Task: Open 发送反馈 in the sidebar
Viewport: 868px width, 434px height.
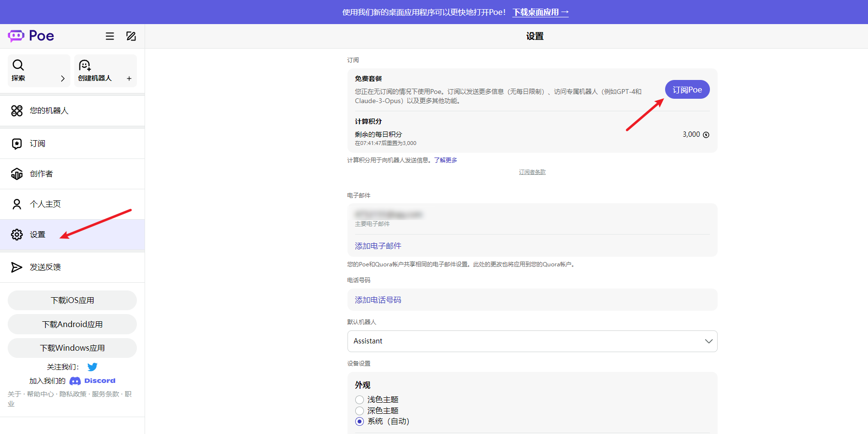Action: [x=72, y=267]
